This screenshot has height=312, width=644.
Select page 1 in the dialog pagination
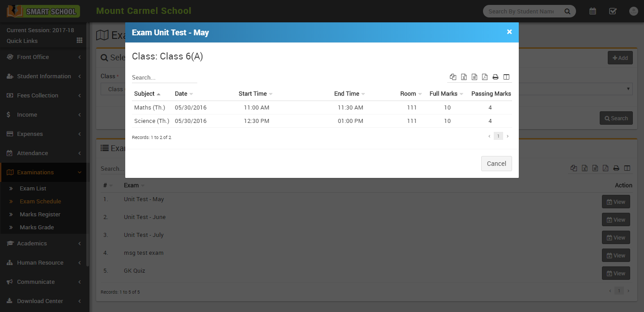tap(498, 136)
